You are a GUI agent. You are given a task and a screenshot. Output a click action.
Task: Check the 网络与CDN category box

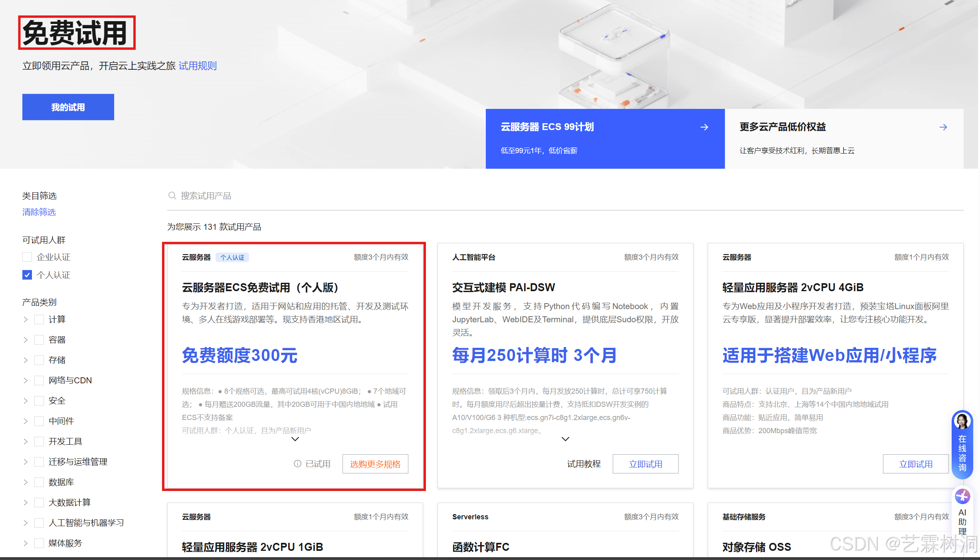pyautogui.click(x=39, y=380)
